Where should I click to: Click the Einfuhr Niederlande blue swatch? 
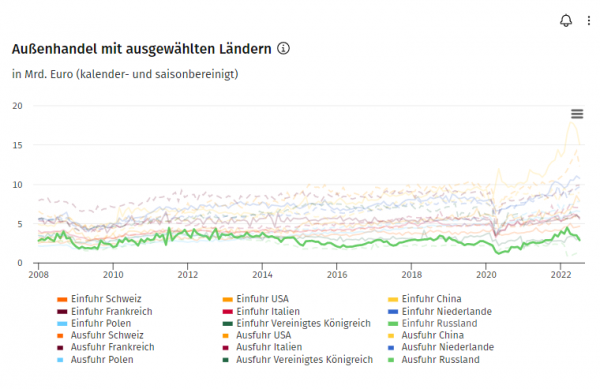pos(393,312)
